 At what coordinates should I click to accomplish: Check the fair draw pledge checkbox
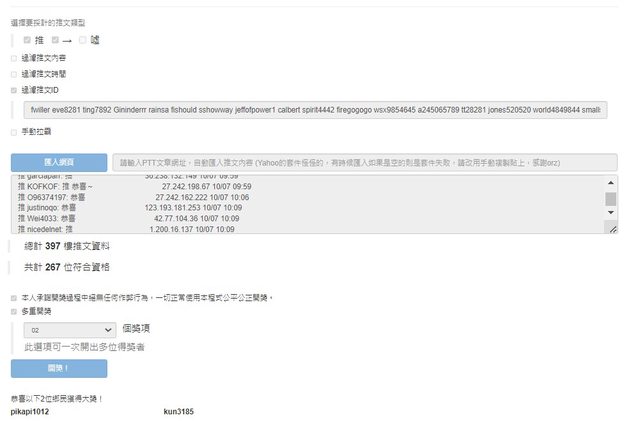click(14, 297)
